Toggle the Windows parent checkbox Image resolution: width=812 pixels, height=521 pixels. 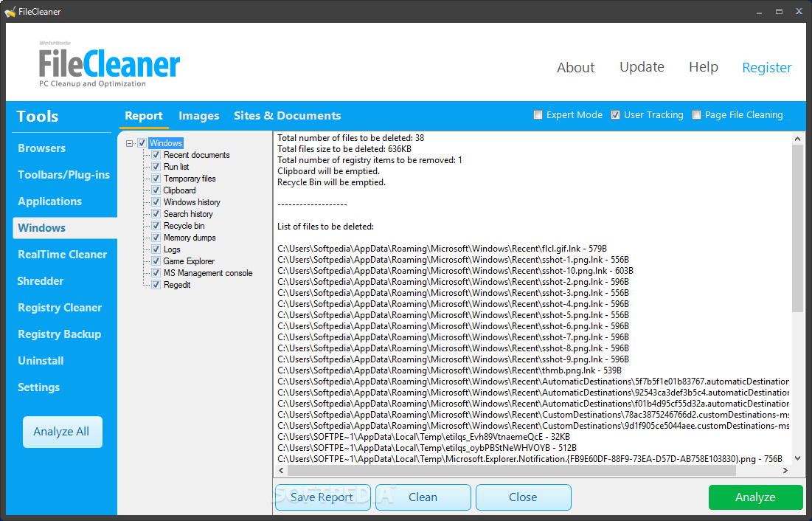pos(142,143)
